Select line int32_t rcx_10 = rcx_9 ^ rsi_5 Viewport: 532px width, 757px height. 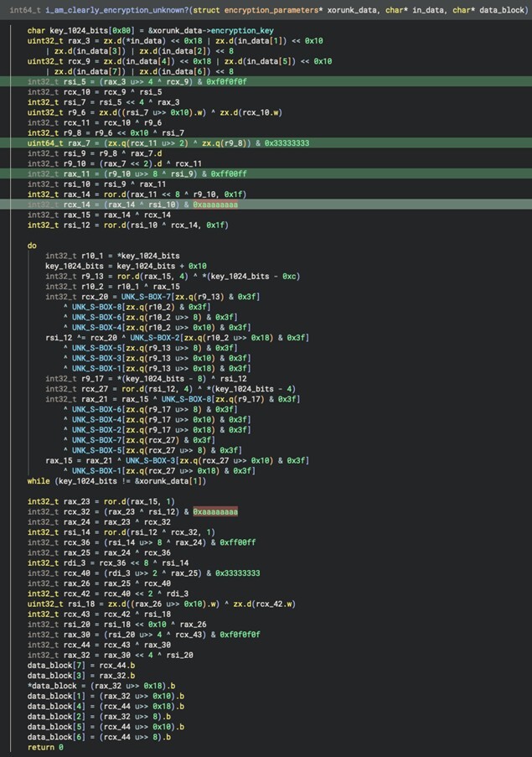95,91
